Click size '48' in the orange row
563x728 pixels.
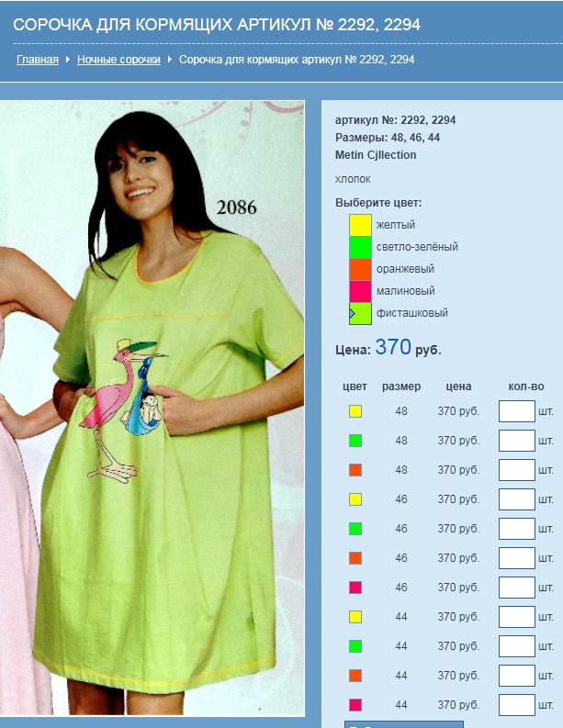[401, 470]
